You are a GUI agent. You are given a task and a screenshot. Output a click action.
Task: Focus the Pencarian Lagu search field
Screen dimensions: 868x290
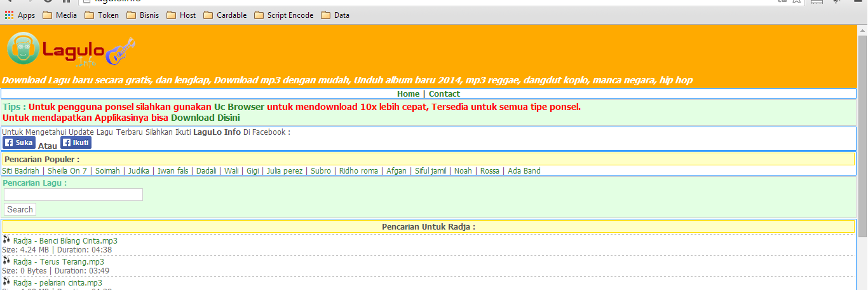click(73, 195)
